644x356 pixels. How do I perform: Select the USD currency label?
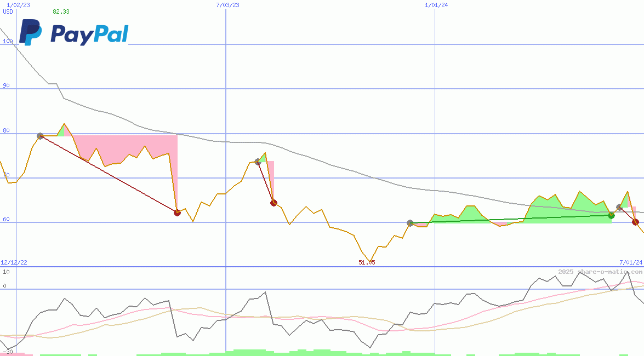(7, 12)
